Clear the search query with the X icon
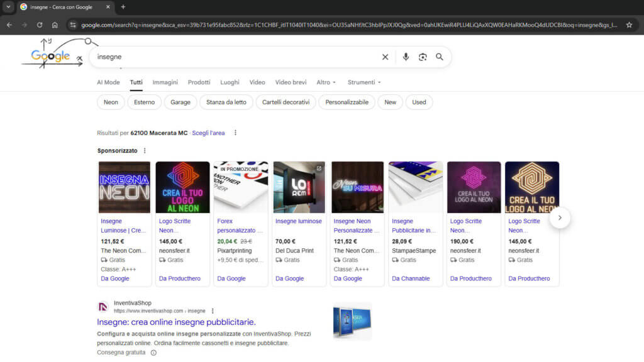This screenshot has height=362, width=644. tap(385, 57)
